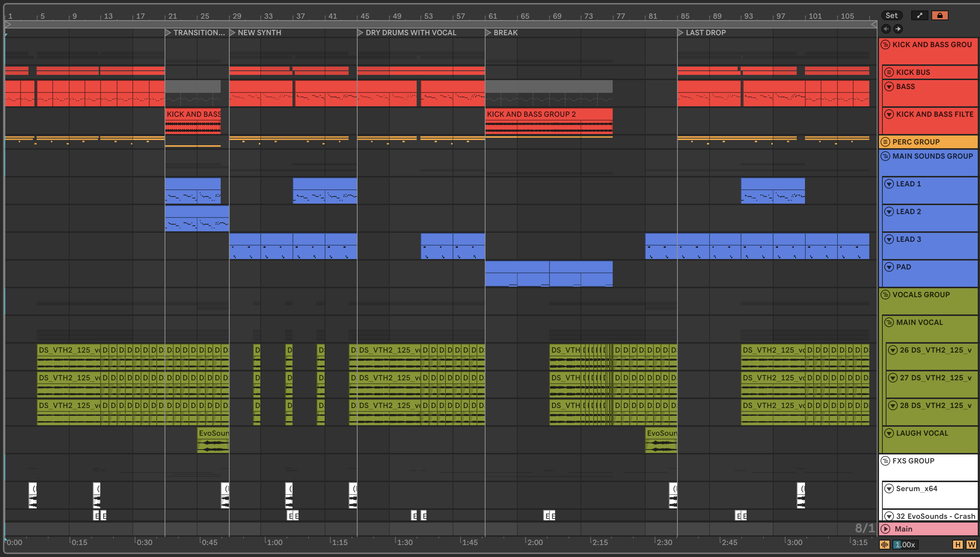Click the FXS GROUP fold icon

(885, 460)
